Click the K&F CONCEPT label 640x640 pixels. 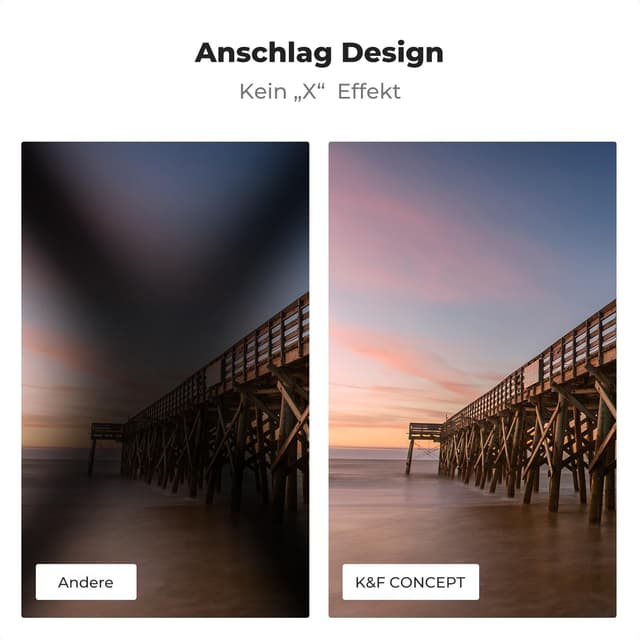(411, 582)
